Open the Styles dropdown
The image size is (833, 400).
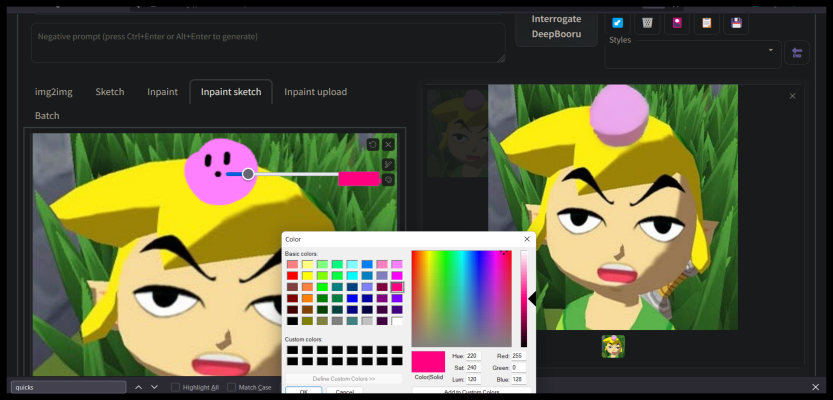pos(693,54)
